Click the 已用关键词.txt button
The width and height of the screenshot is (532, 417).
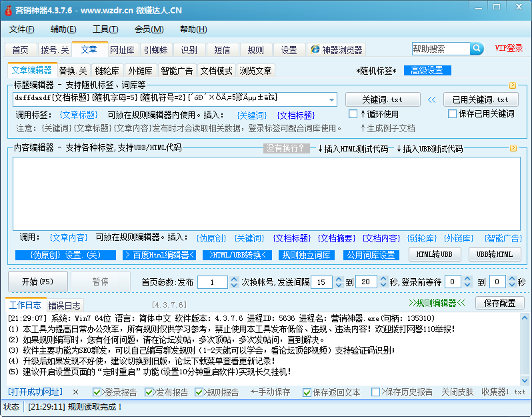(481, 100)
